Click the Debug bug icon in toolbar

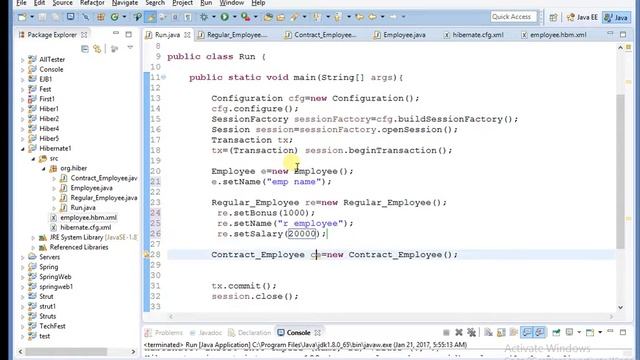[203, 17]
